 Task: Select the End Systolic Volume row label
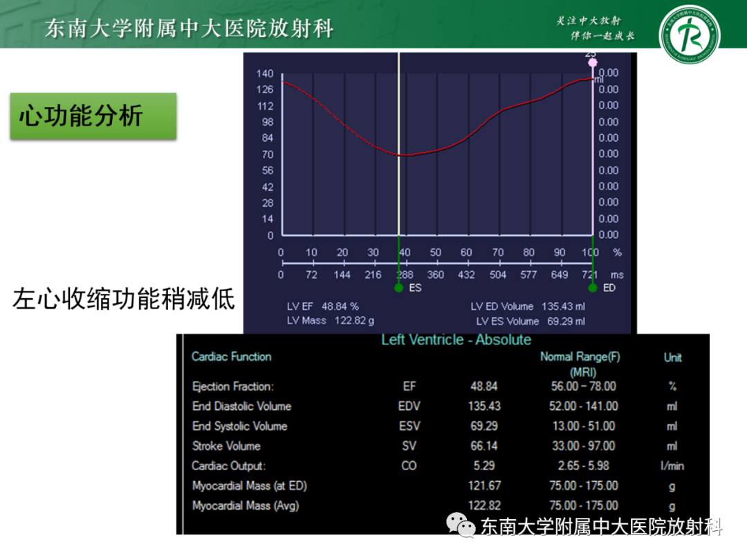coord(239,426)
